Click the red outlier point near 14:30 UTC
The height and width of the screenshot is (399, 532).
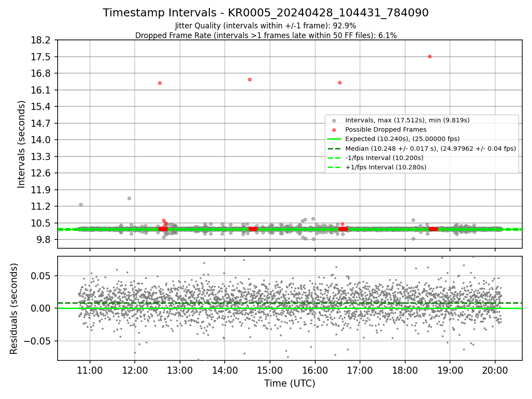tap(250, 79)
